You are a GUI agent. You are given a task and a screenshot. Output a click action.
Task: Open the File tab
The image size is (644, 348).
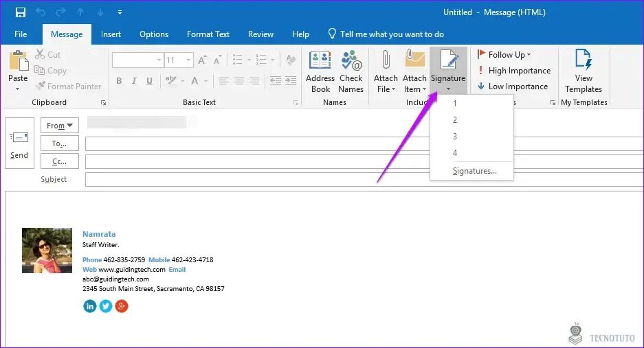click(x=21, y=34)
